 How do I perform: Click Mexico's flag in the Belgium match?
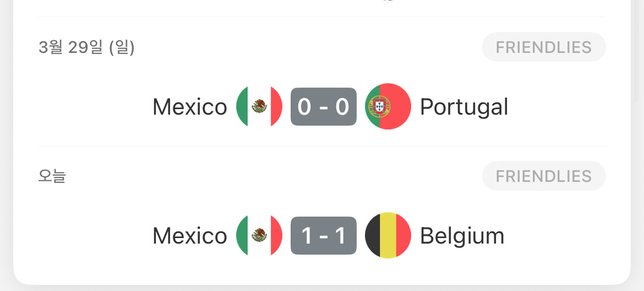(259, 235)
